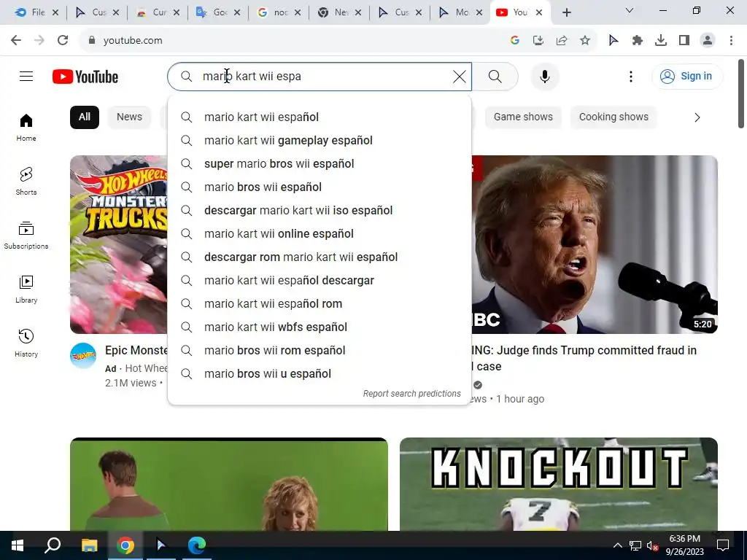Open File Explorer from the taskbar

click(89, 545)
